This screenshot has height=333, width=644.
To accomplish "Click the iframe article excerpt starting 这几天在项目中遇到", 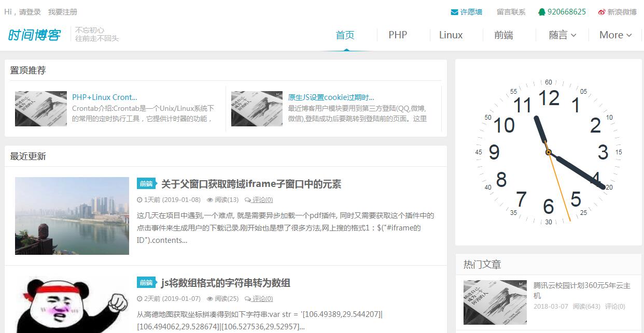I will (x=285, y=228).
